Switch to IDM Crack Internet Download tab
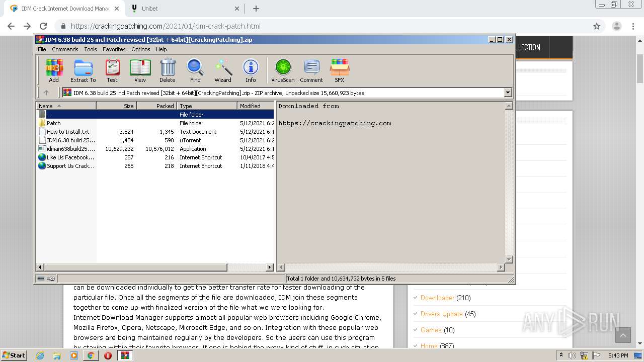Screen dimensions: 644x362 (64, 9)
